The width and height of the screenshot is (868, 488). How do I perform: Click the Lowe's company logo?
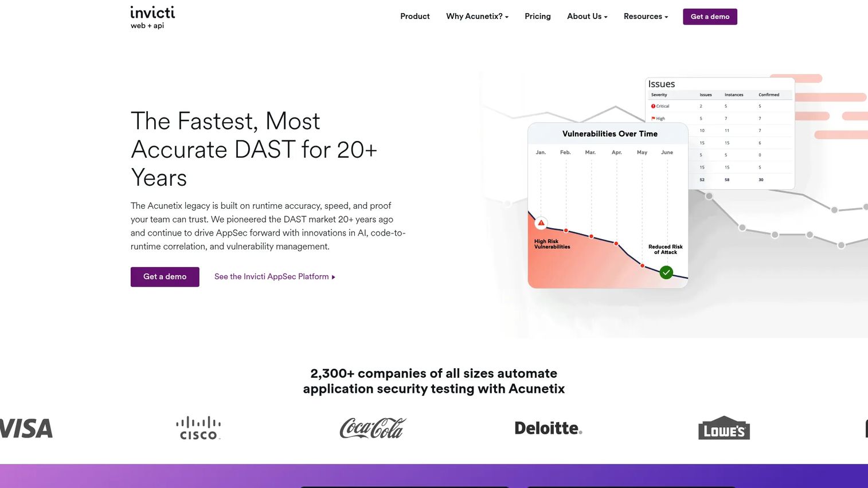[724, 428]
